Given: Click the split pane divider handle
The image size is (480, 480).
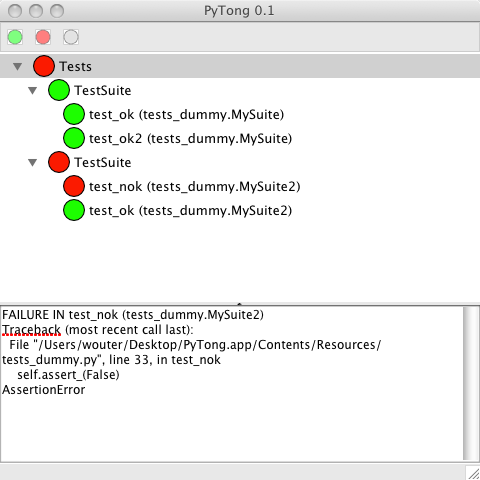Looking at the screenshot, I should click(239, 304).
